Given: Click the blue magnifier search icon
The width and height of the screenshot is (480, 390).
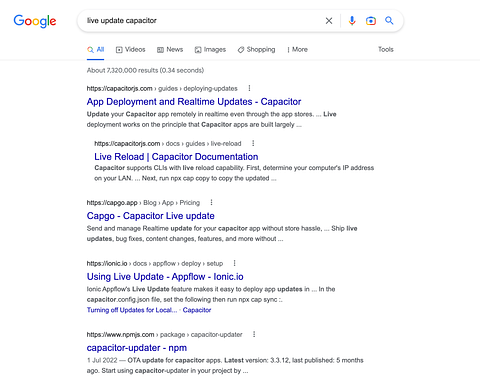Looking at the screenshot, I should pyautogui.click(x=389, y=21).
